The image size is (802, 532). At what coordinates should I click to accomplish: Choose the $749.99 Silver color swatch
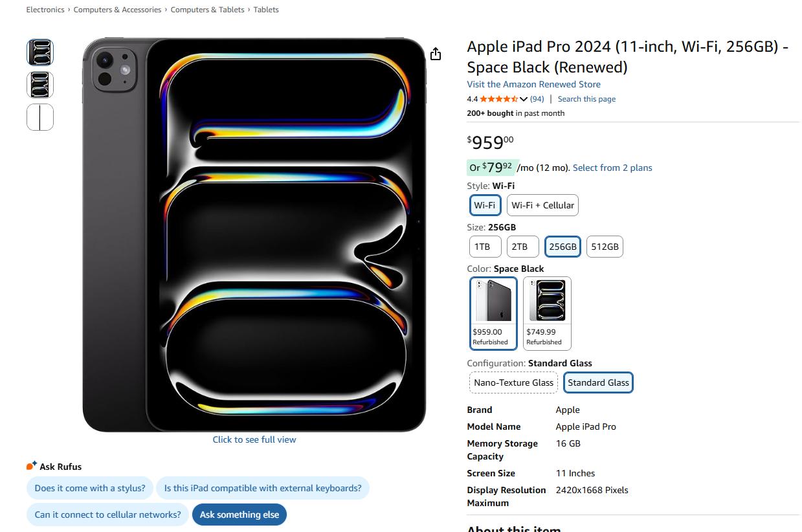[x=547, y=313]
